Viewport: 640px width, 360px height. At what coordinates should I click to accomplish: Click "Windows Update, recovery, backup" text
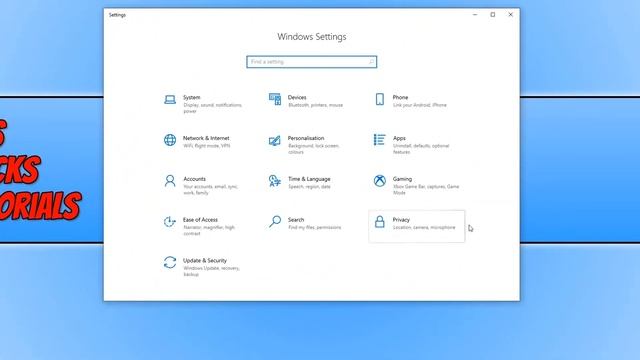tap(211, 271)
